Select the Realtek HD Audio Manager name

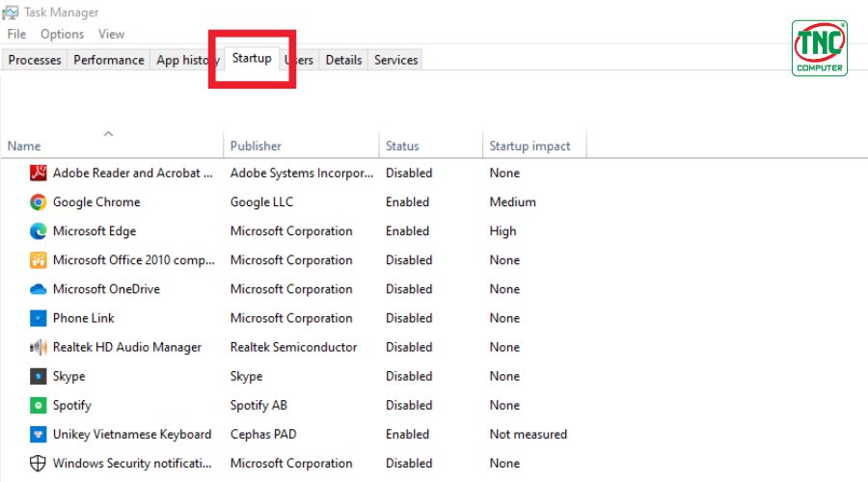(126, 347)
